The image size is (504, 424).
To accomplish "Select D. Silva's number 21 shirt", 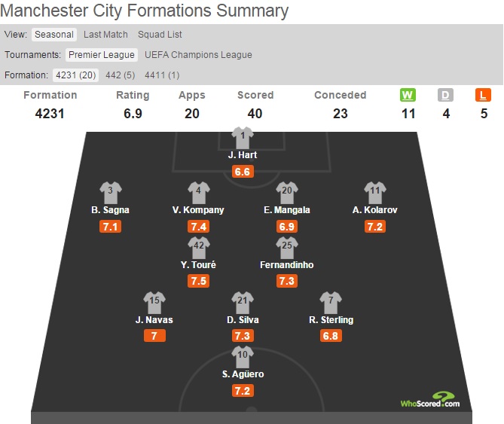I will point(242,302).
